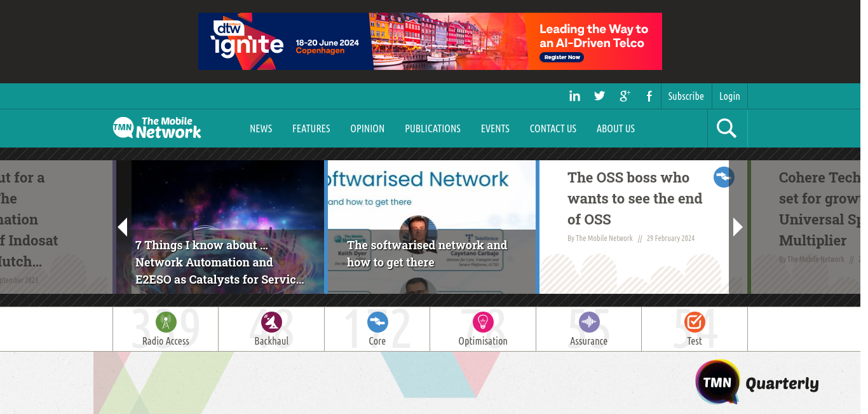Open the LinkedIn social icon
The image size is (868, 414).
click(x=574, y=96)
